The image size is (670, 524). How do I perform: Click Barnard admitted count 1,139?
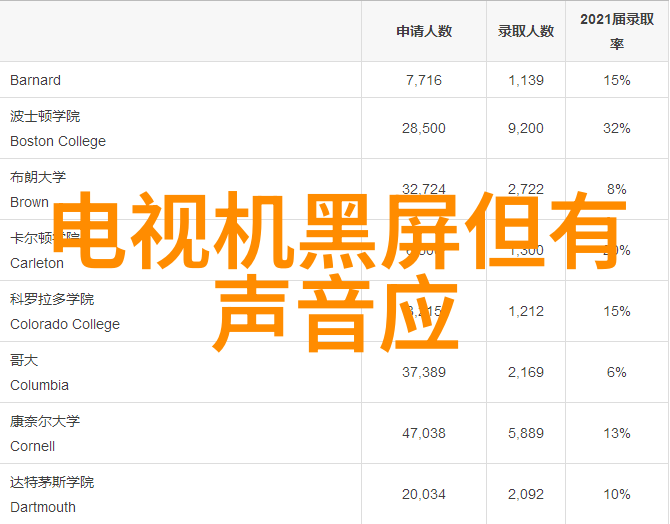click(526, 80)
